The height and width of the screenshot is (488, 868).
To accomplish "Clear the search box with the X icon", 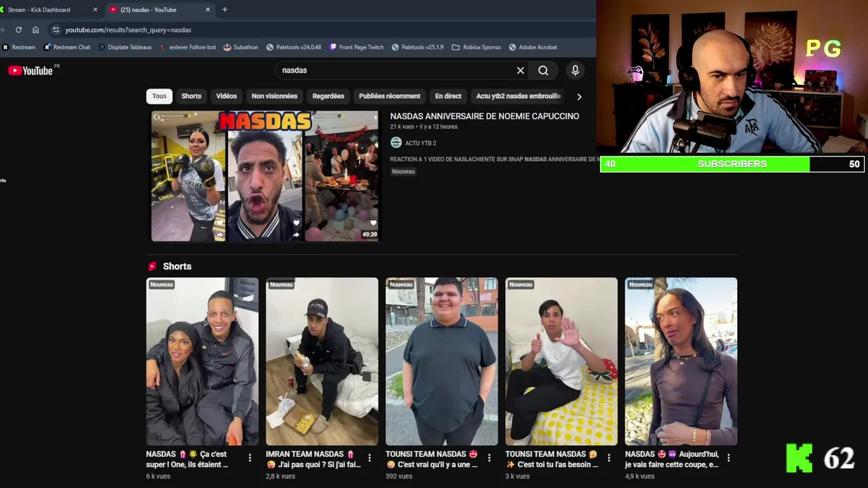I will (x=520, y=70).
